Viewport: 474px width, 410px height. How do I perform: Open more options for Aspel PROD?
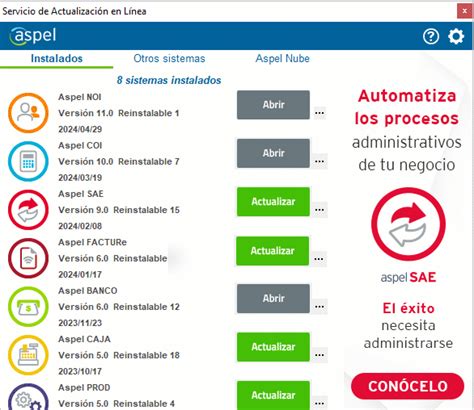click(x=320, y=403)
